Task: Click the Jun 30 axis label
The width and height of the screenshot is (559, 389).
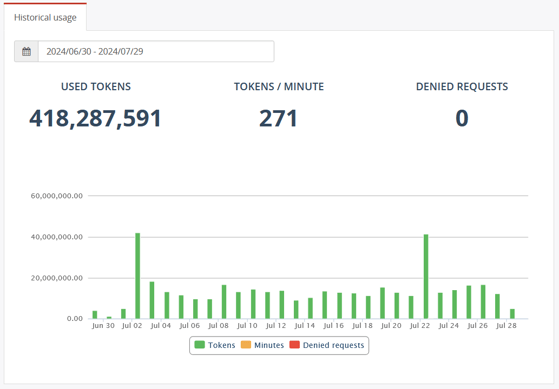Action: [103, 326]
